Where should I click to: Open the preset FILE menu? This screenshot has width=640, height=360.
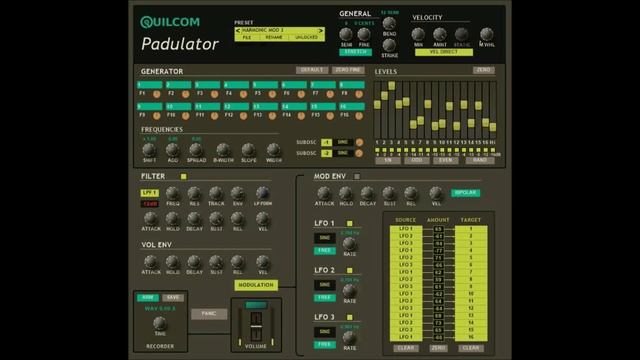tap(247, 38)
